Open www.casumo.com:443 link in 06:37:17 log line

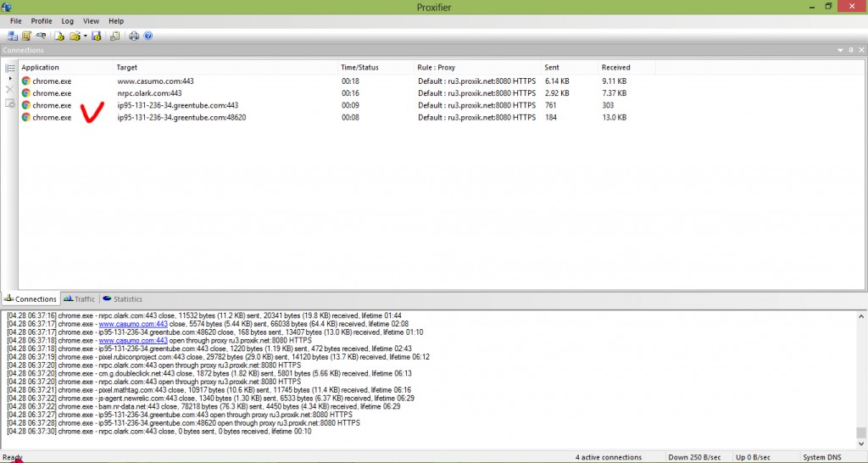tap(133, 324)
